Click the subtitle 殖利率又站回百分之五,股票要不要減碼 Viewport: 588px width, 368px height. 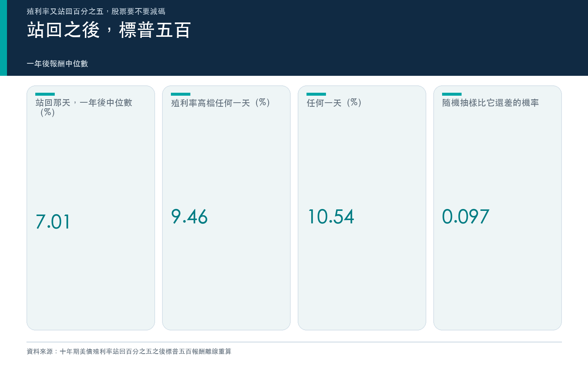click(x=96, y=11)
